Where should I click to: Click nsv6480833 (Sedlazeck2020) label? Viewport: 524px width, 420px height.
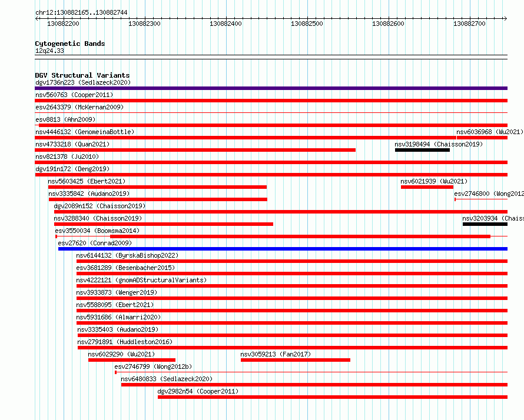click(x=167, y=379)
